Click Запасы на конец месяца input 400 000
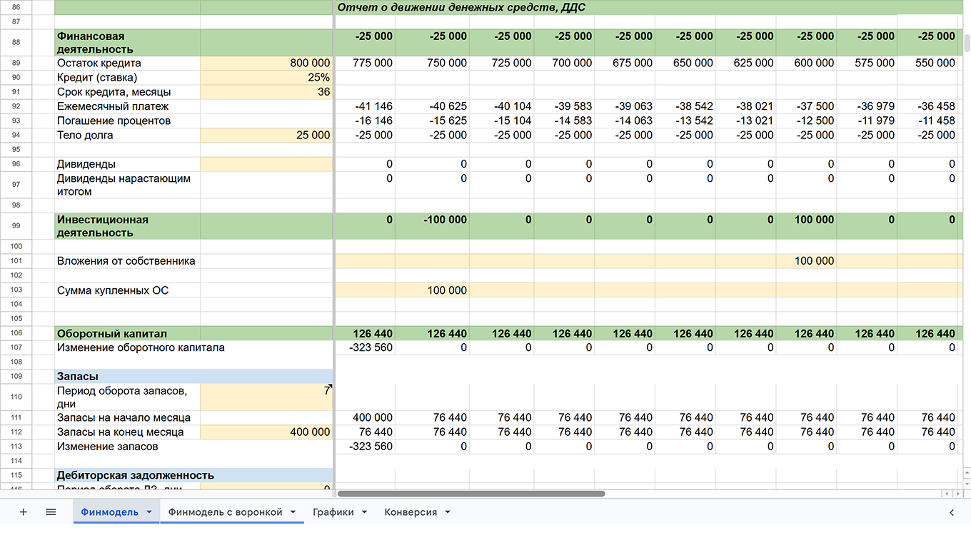This screenshot has width=971, height=560. [x=266, y=432]
